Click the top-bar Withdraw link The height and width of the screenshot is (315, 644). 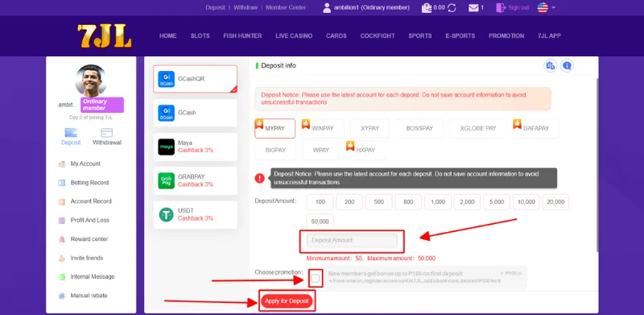point(246,7)
